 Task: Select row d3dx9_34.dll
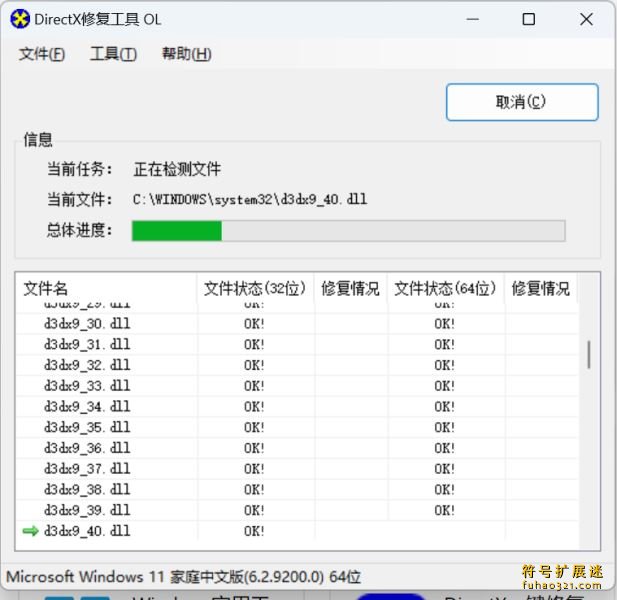coord(297,406)
